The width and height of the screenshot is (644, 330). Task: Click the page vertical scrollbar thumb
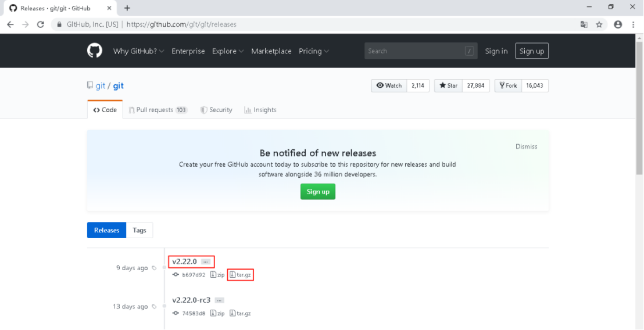click(639, 107)
